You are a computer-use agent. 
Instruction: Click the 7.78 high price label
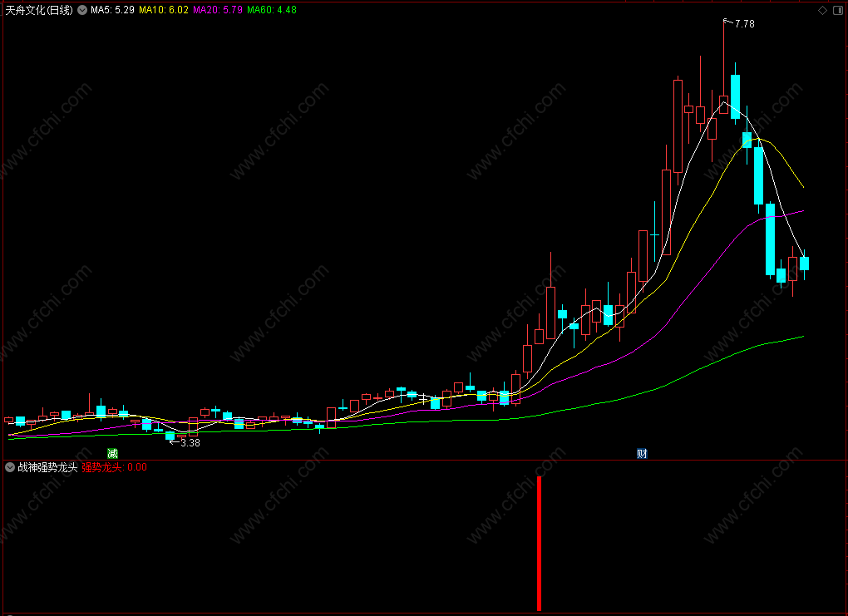coord(745,24)
